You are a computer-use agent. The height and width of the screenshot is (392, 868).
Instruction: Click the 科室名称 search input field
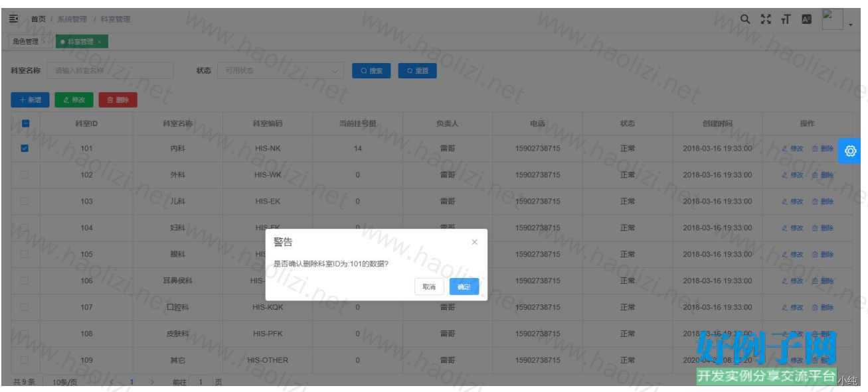pos(110,71)
